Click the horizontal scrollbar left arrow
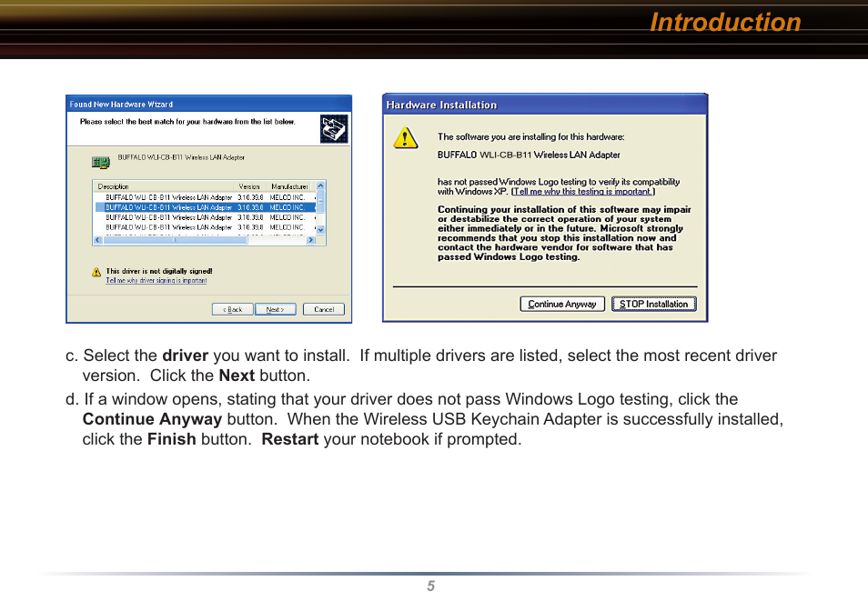 coord(98,240)
